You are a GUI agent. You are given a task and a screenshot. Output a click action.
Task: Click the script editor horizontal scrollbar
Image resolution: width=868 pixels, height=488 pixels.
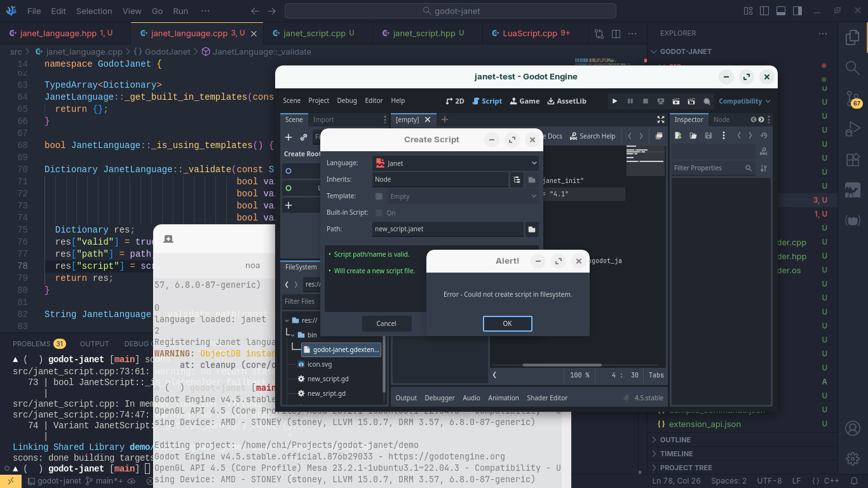tap(562, 365)
